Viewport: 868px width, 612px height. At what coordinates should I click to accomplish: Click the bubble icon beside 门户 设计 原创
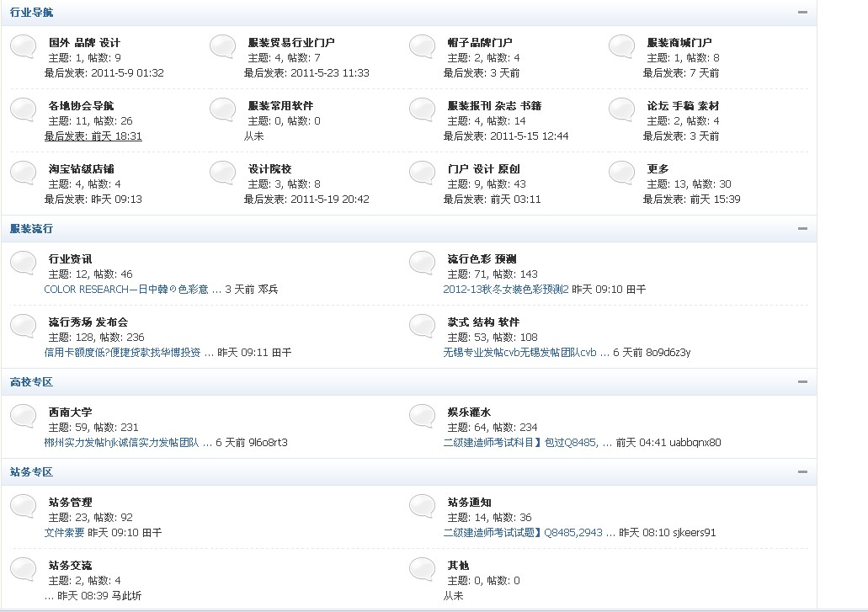point(422,173)
